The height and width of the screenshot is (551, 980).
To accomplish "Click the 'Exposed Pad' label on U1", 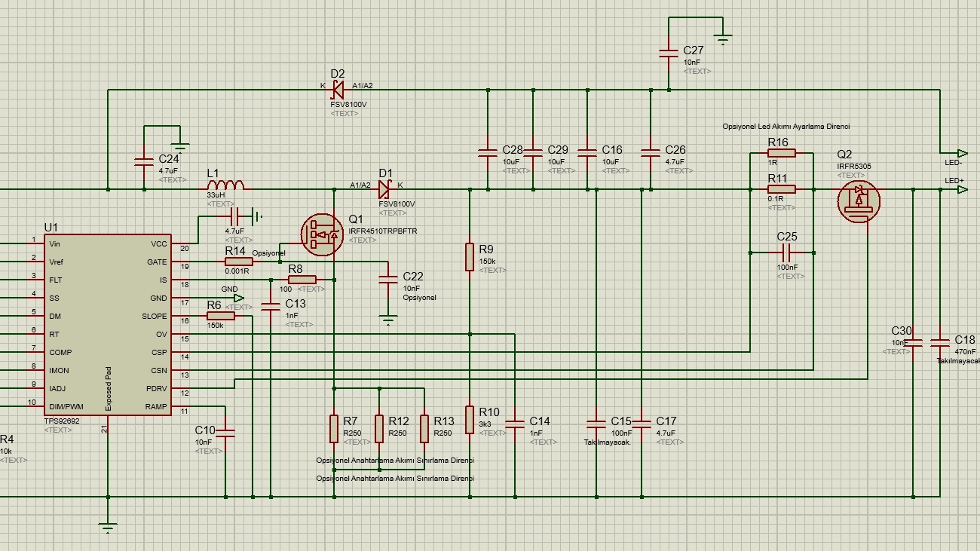I will point(109,389).
